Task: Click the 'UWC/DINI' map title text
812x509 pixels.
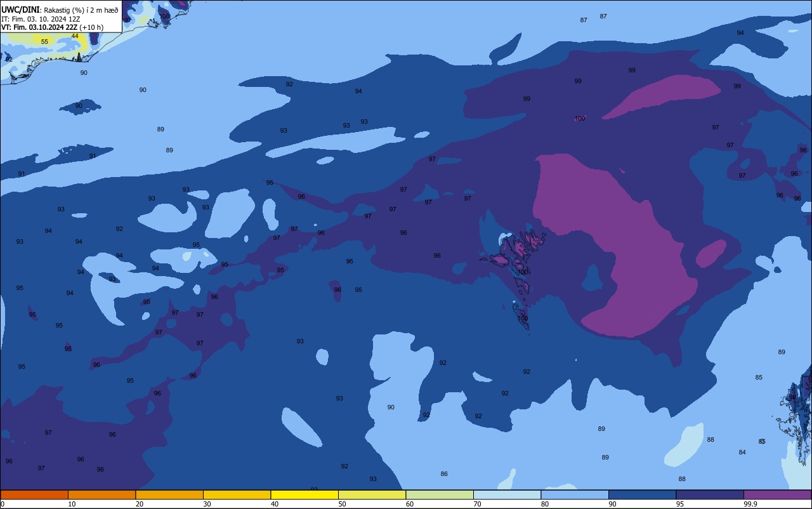Action: 20,10
